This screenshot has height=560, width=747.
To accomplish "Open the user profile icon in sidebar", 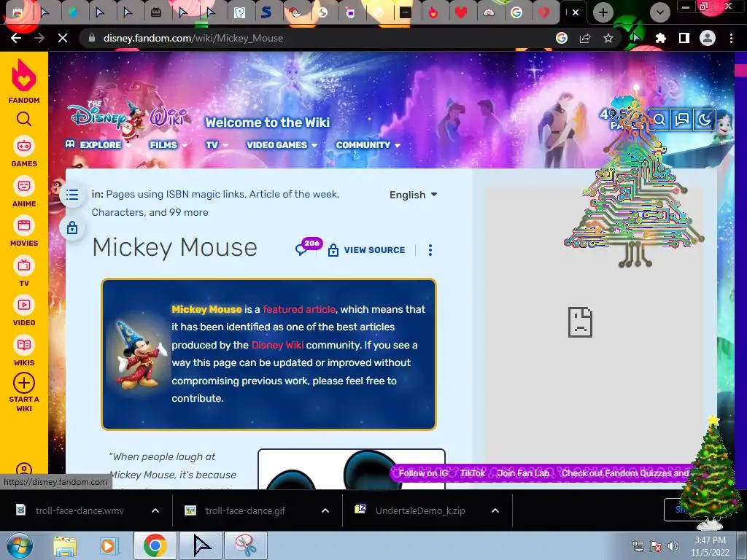I will click(x=24, y=470).
